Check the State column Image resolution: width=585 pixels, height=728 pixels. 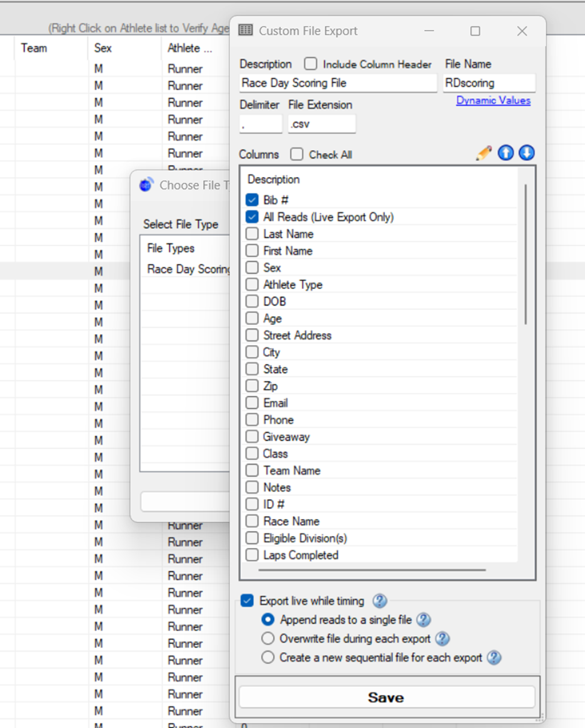point(252,368)
